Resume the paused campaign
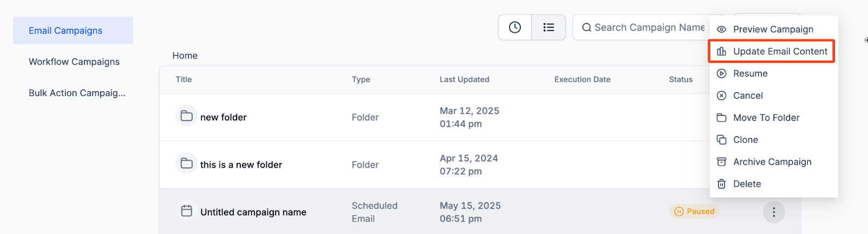This screenshot has width=868, height=234. 750,74
